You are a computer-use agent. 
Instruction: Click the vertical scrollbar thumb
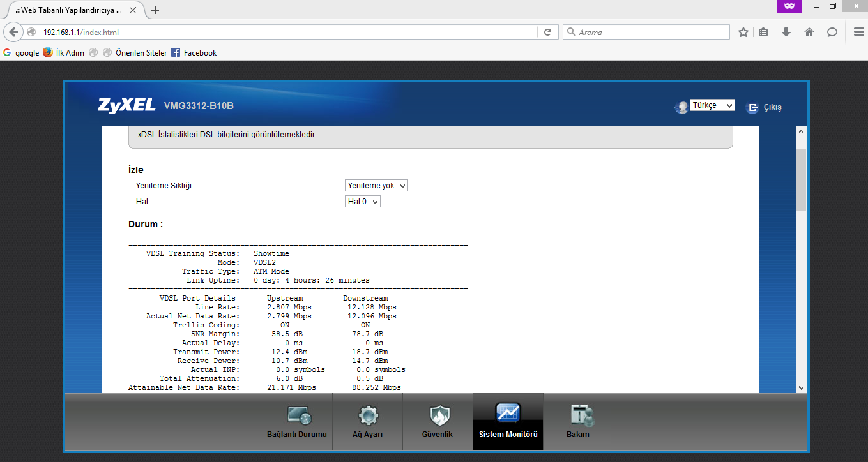(x=802, y=180)
